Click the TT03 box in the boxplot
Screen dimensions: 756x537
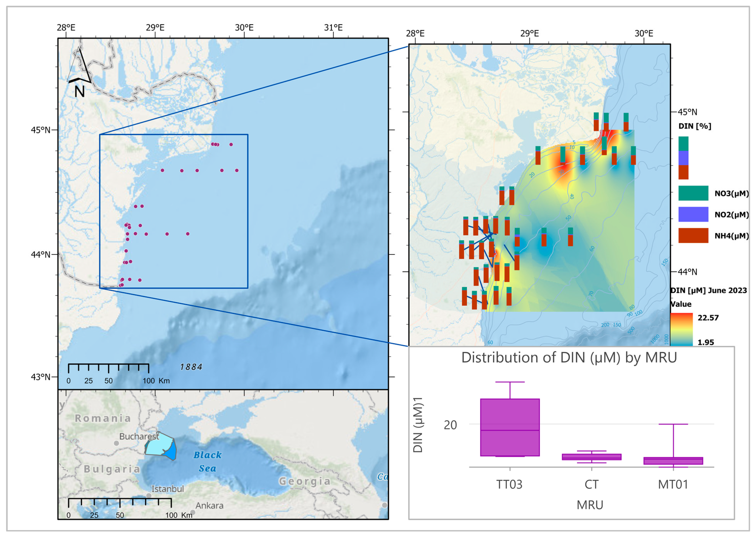(x=510, y=427)
